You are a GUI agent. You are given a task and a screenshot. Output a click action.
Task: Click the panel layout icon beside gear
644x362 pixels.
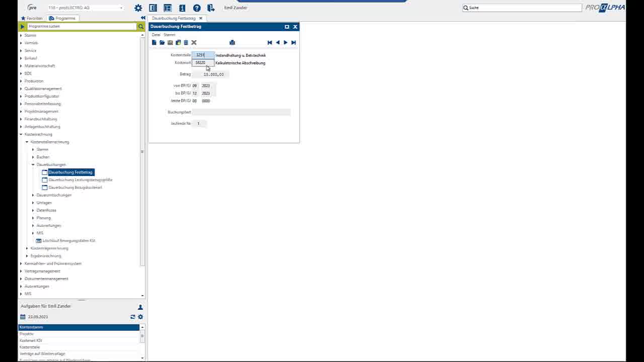pyautogui.click(x=153, y=8)
